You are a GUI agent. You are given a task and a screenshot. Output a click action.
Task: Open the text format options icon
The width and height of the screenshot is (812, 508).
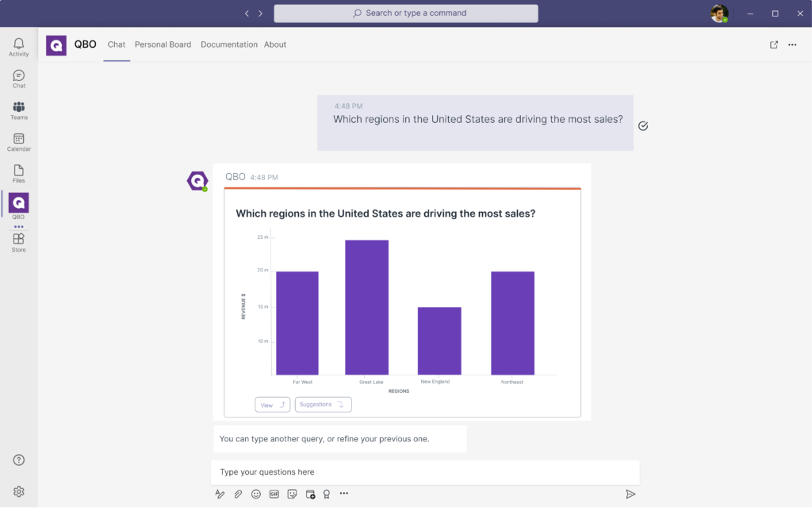(220, 494)
